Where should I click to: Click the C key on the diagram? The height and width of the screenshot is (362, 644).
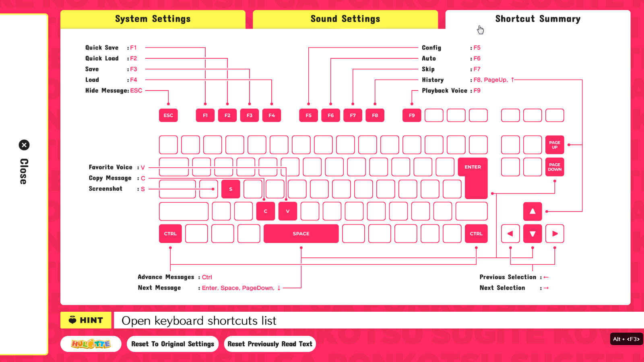[x=266, y=211]
